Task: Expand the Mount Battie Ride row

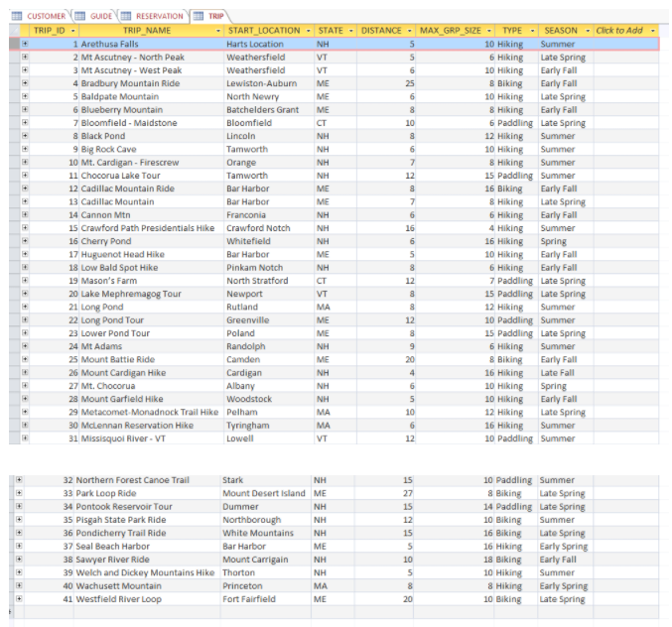Action: (25, 359)
